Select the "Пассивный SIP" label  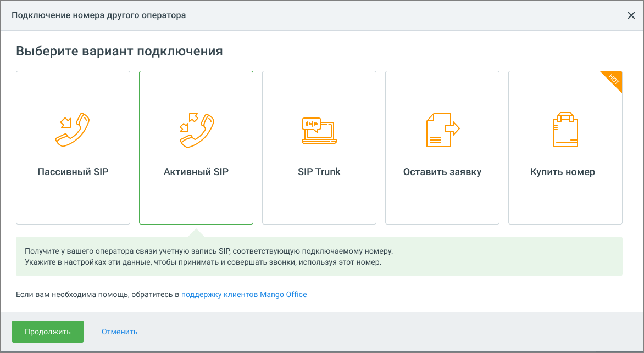point(73,172)
